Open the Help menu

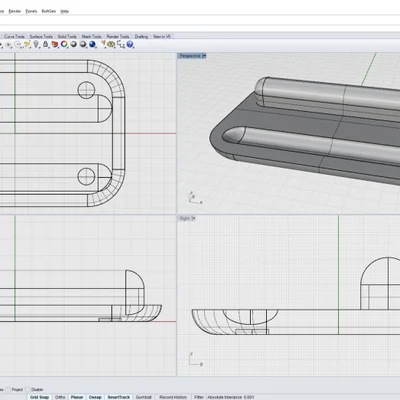coord(64,11)
